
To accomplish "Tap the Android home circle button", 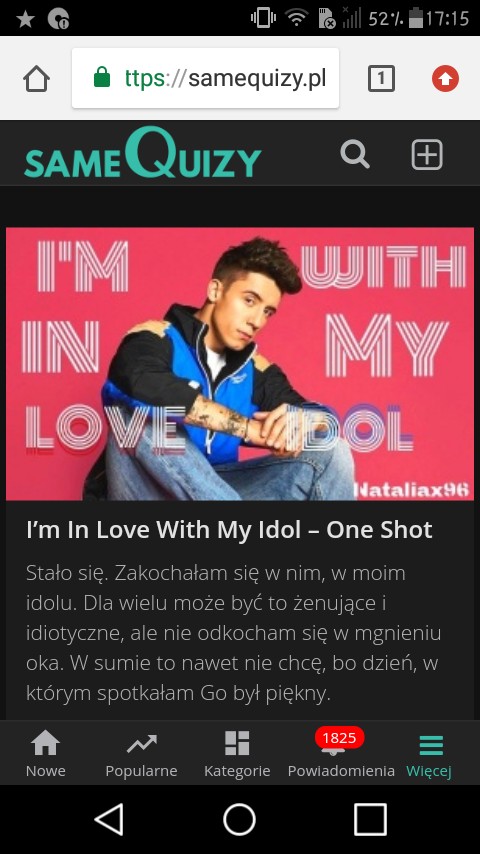I will click(240, 819).
